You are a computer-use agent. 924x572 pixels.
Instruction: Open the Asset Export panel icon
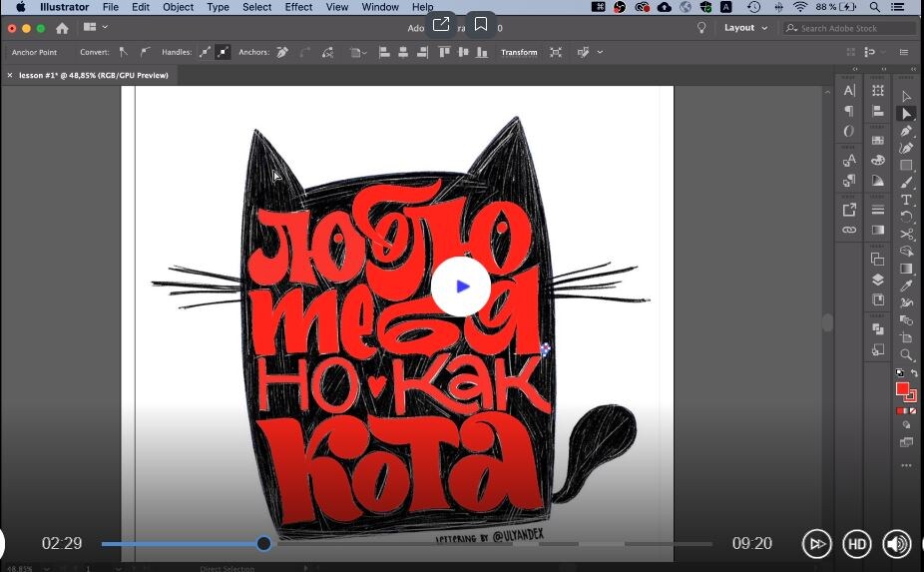[x=849, y=210]
